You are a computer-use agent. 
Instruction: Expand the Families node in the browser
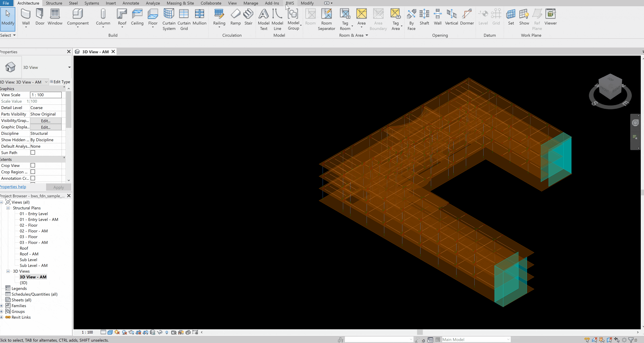point(2,306)
